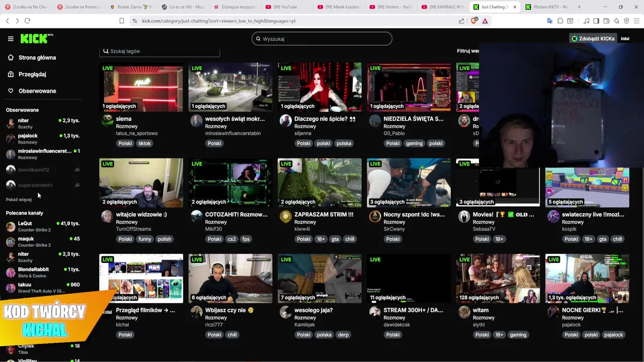Image resolution: width=644 pixels, height=362 pixels.
Task: Click the Strona główna home icon
Action: click(x=11, y=57)
